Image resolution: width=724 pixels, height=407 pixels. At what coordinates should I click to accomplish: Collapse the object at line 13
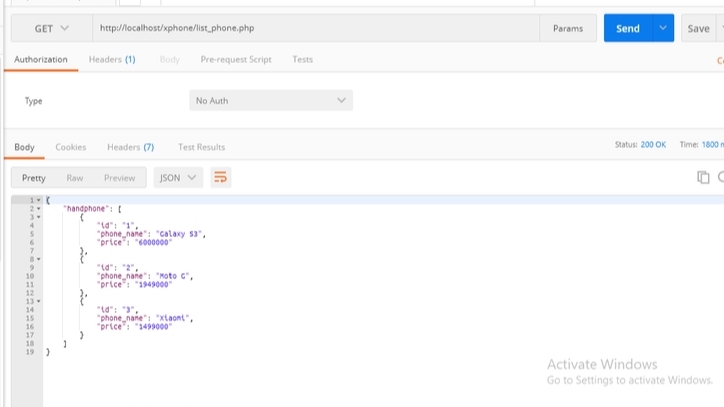[39, 301]
